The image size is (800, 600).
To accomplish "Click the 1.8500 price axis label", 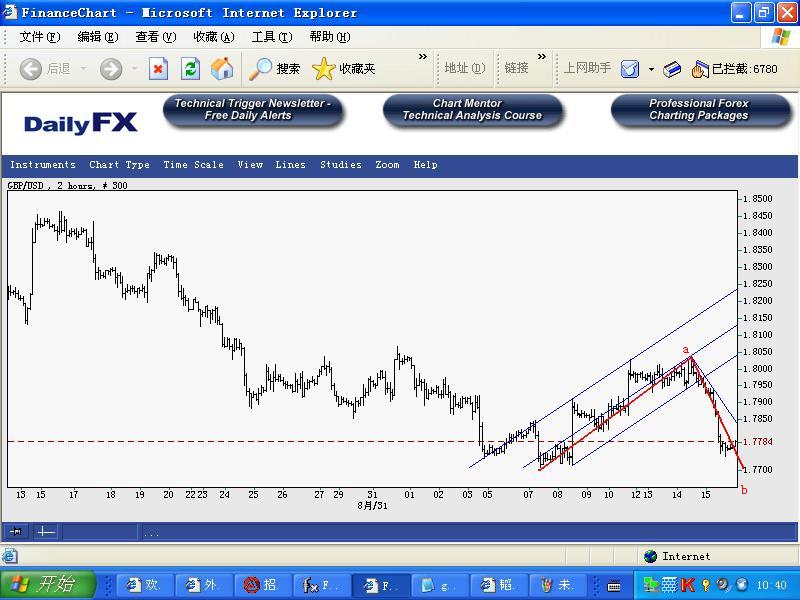I will (757, 198).
